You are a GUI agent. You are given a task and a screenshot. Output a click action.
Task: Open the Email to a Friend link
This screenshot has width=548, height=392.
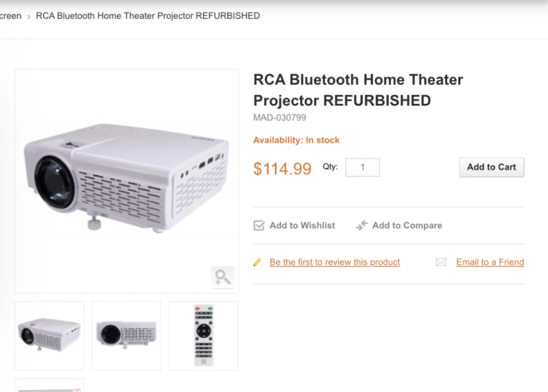(x=490, y=262)
